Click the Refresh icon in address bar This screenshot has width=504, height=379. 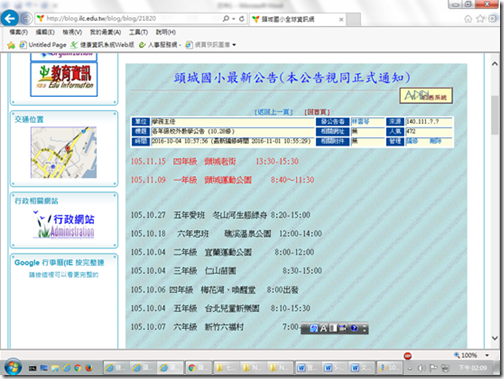pos(242,19)
